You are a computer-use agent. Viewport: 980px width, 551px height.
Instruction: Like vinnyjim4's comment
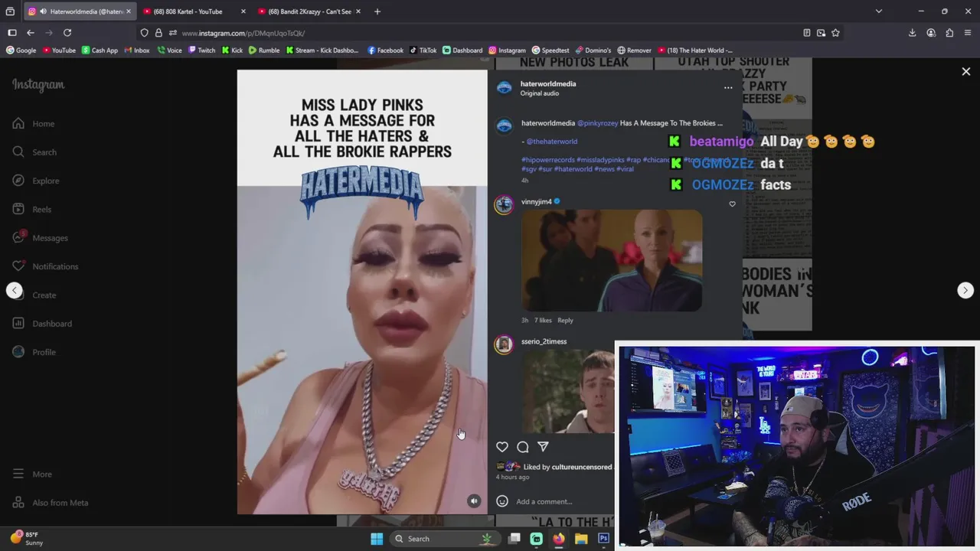[x=732, y=204]
